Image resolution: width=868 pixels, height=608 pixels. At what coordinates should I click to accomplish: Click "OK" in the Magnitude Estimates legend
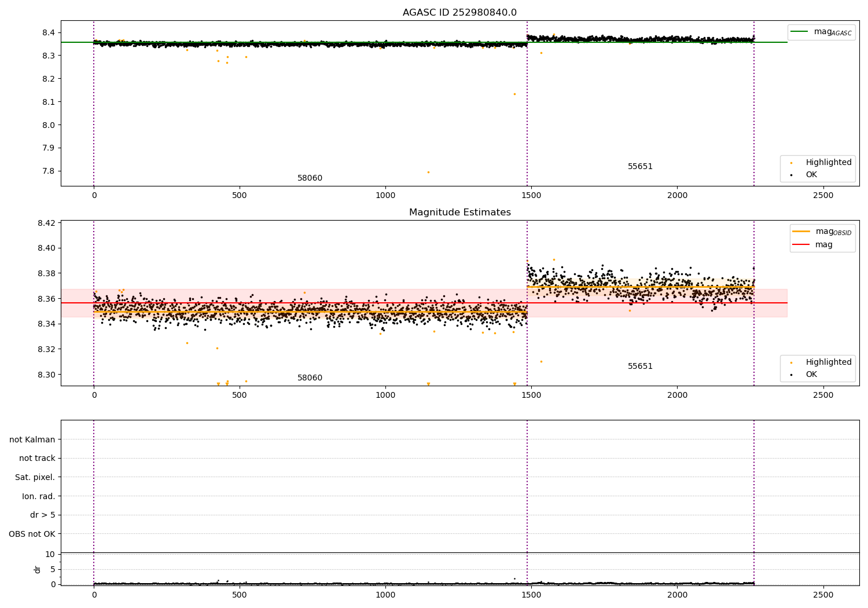(x=804, y=374)
